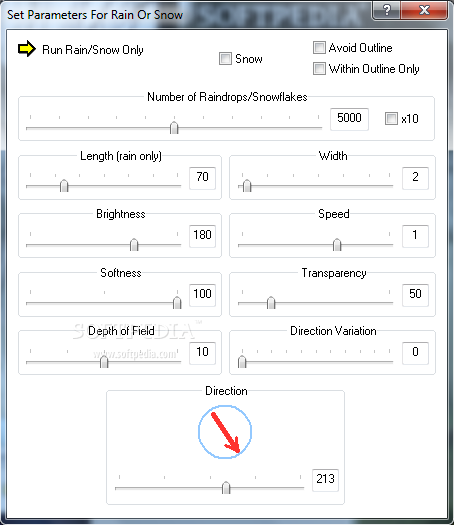
Task: Check the Within Outline Only option
Action: pyautogui.click(x=319, y=69)
